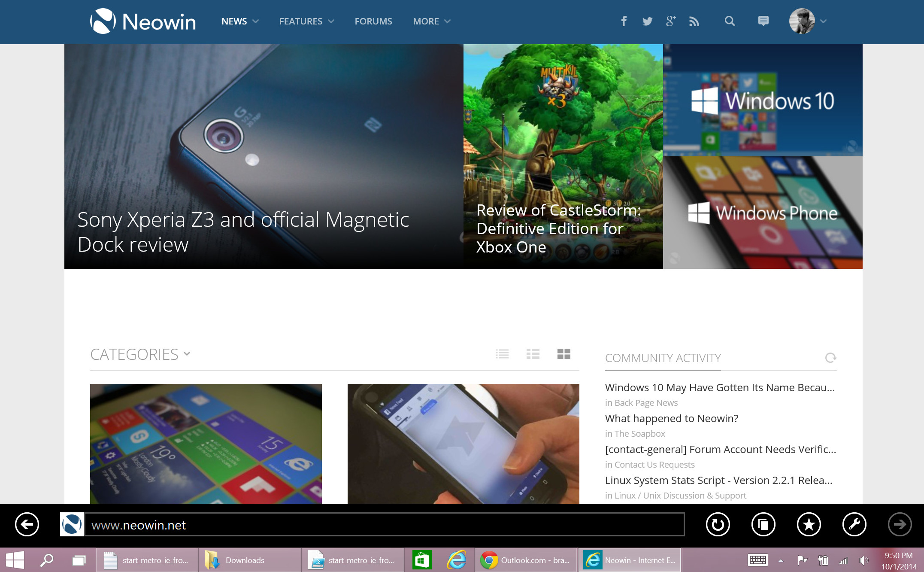Launch the Windows Store taskbar icon
This screenshot has height=572, width=924.
422,560
